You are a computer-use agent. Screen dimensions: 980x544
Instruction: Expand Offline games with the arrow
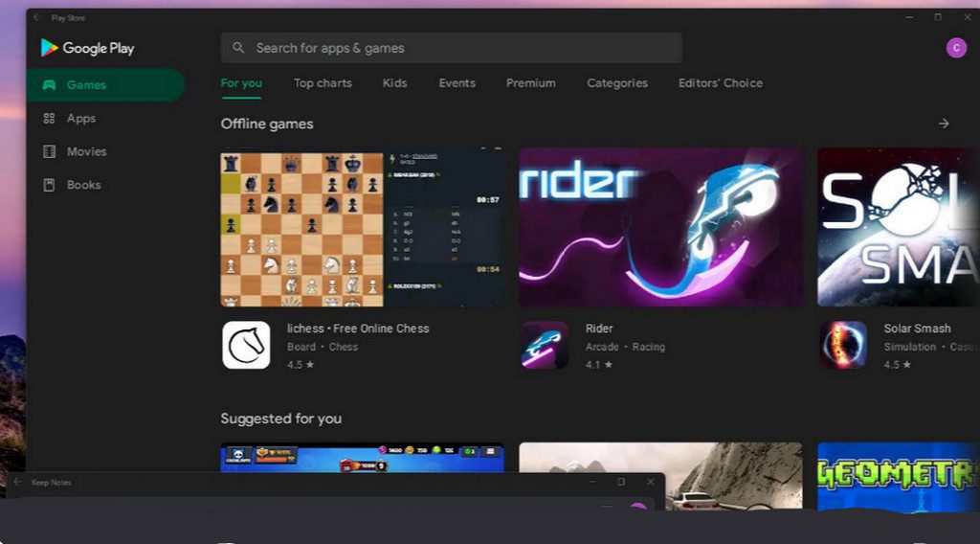(x=944, y=124)
